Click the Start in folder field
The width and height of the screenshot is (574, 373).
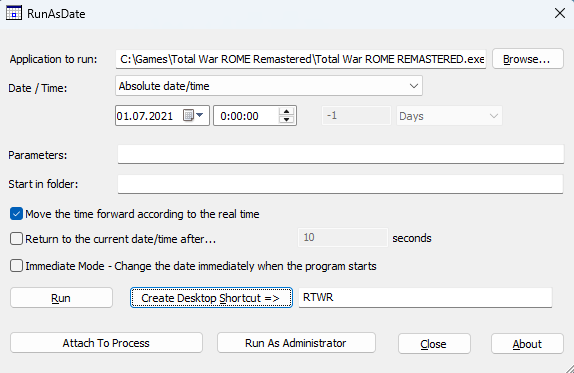(340, 184)
